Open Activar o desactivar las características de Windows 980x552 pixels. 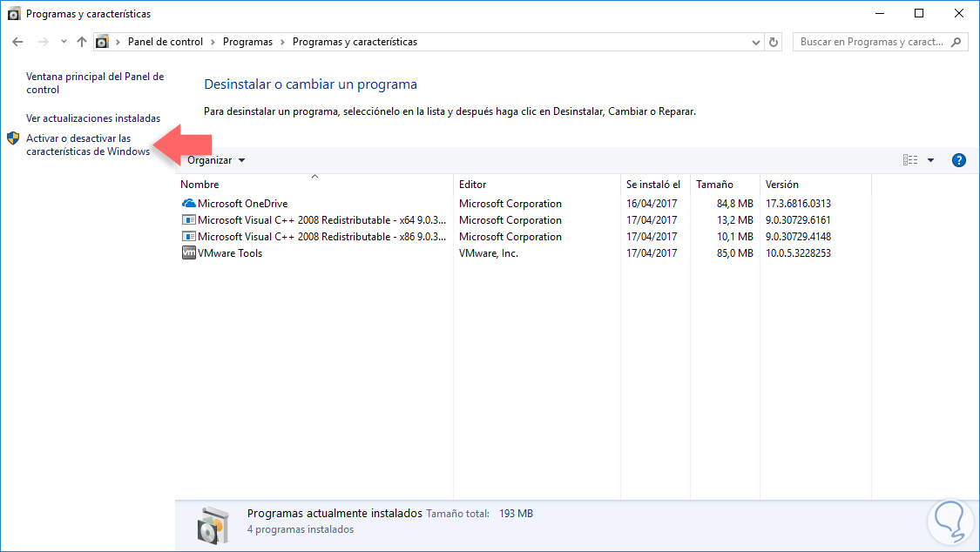pyautogui.click(x=88, y=145)
